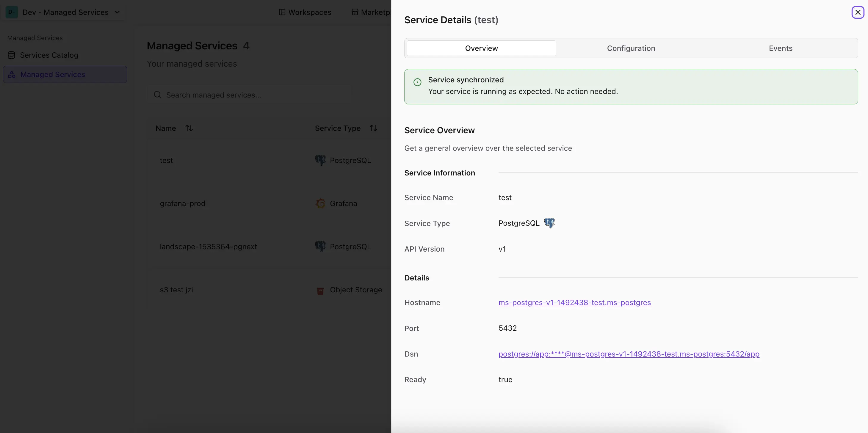Click the PostgreSQL icon on the test row
Screen dimensions: 868x433
point(321,160)
